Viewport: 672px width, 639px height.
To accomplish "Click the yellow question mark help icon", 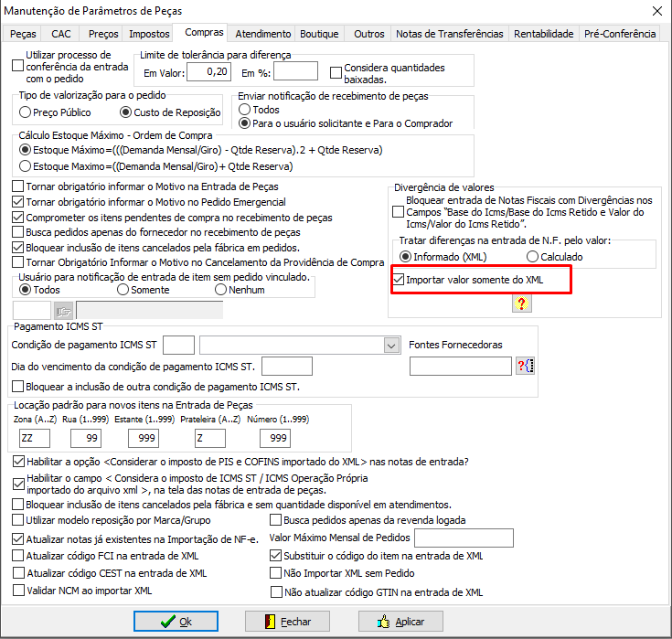I will point(521,304).
